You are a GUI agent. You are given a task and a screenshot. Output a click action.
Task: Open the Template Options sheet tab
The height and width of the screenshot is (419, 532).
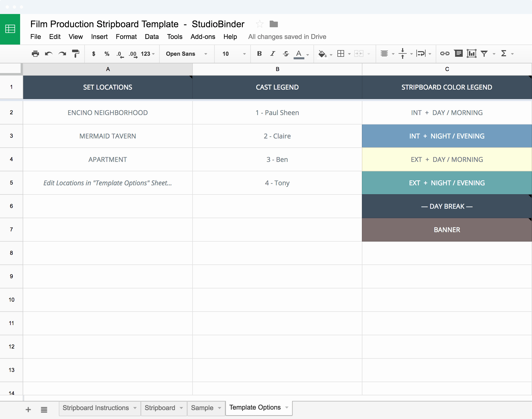(x=255, y=406)
